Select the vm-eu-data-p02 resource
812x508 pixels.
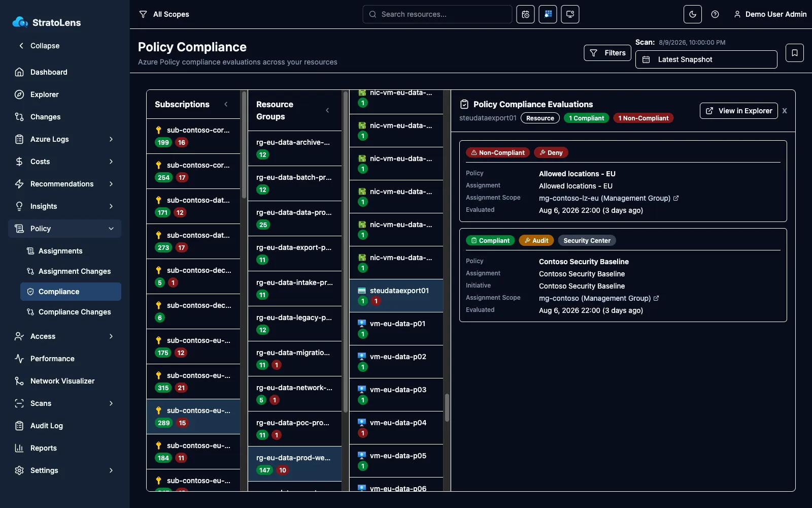click(396, 362)
